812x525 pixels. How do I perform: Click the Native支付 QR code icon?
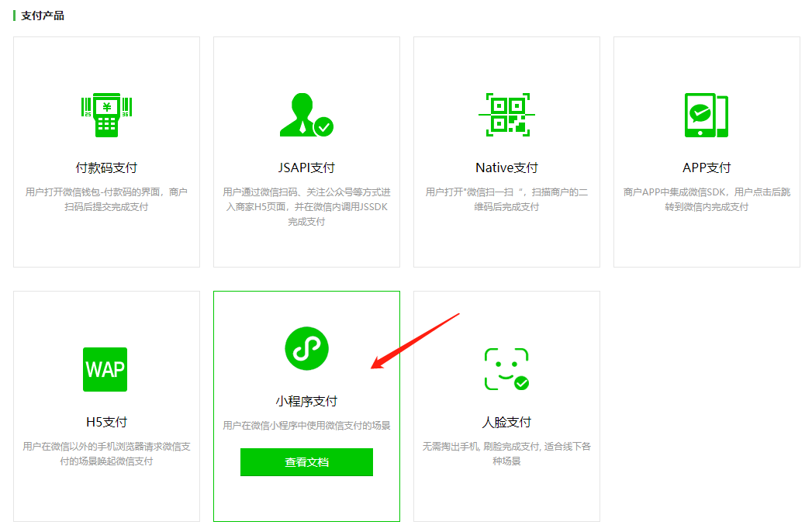[506, 115]
